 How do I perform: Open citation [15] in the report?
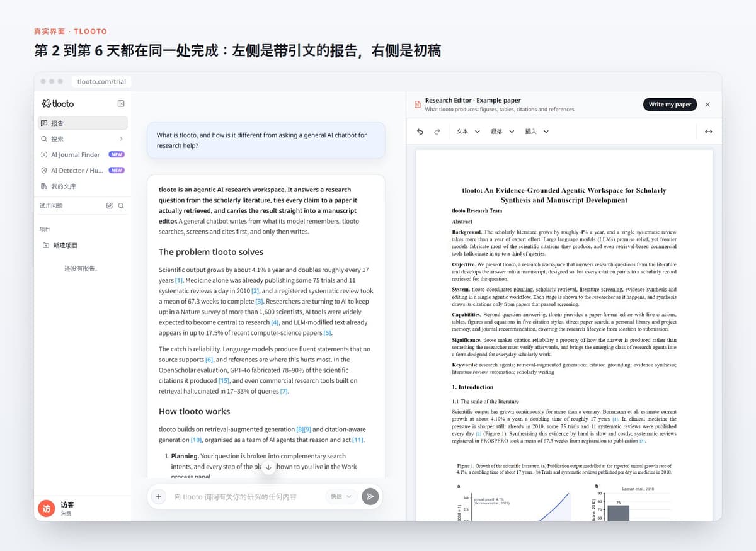click(224, 380)
